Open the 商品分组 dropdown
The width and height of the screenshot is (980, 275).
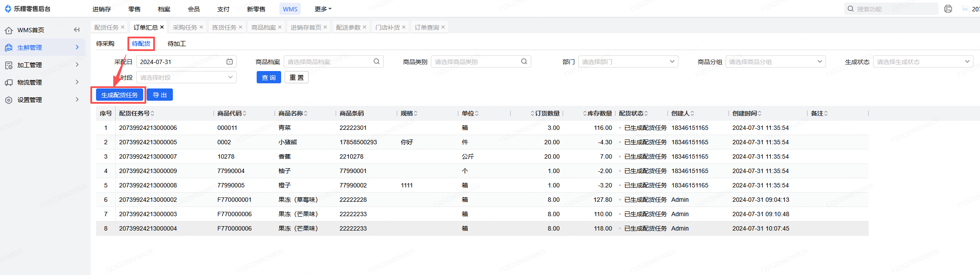click(776, 62)
